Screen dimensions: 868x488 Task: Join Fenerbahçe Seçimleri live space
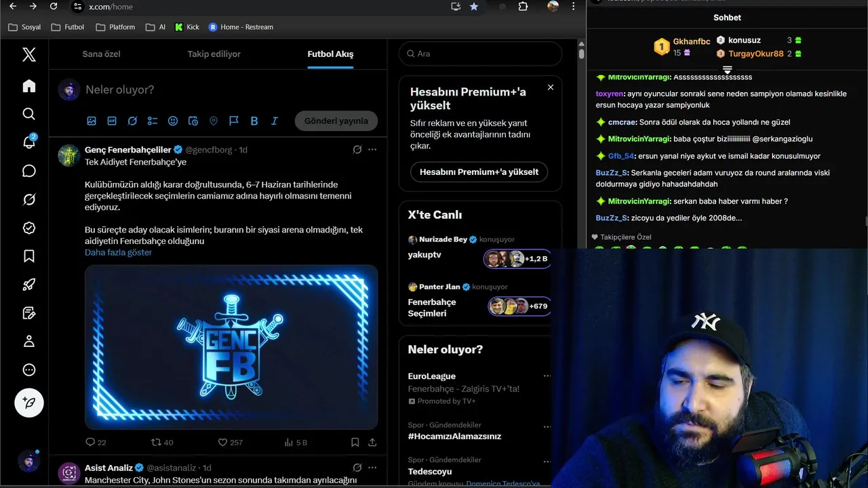(x=518, y=306)
